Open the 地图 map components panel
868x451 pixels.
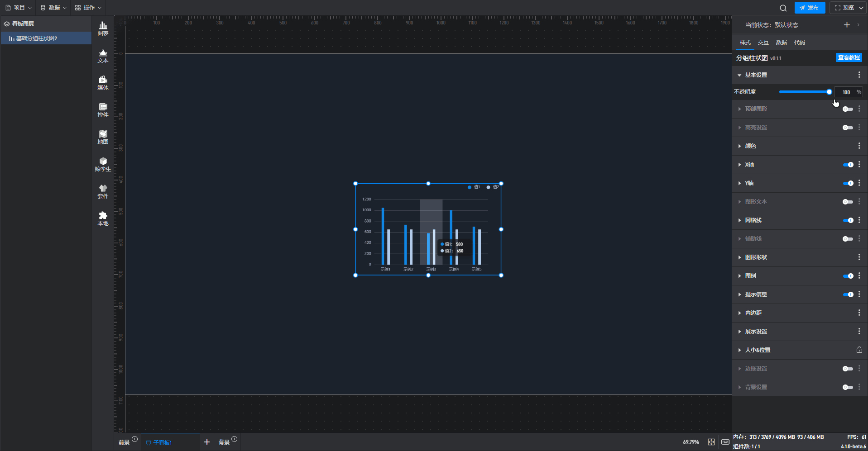(103, 138)
